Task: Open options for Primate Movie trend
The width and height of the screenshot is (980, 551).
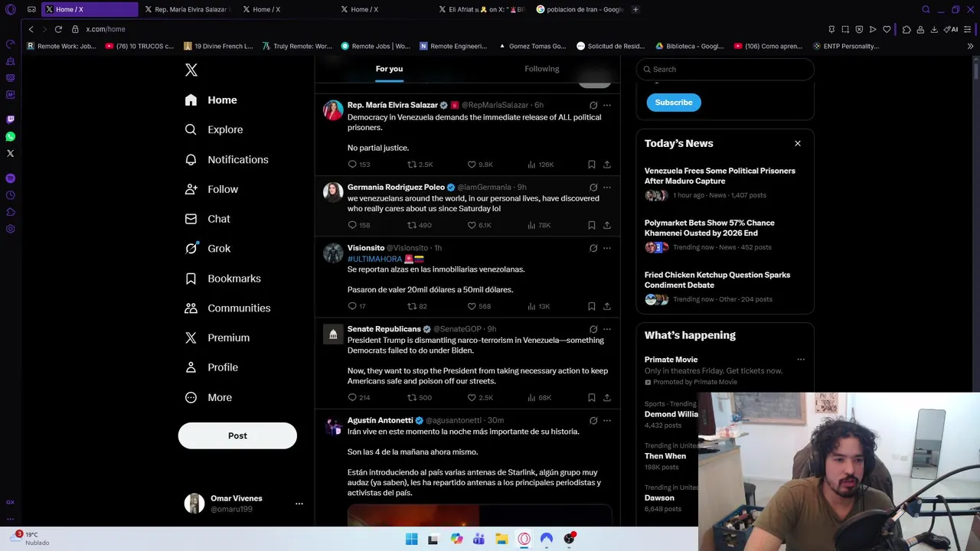Action: tap(801, 360)
